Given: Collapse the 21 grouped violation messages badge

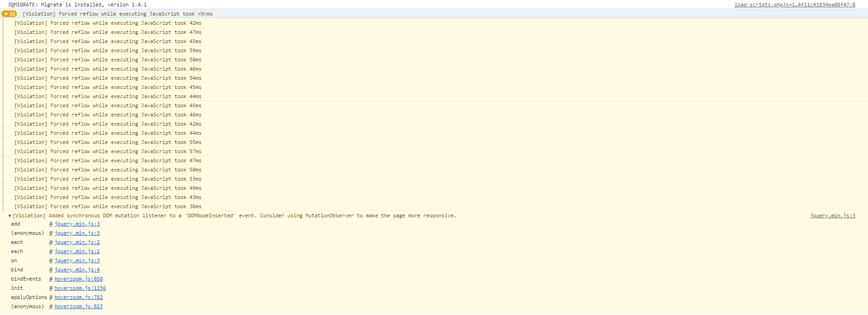Looking at the screenshot, I should 9,14.
